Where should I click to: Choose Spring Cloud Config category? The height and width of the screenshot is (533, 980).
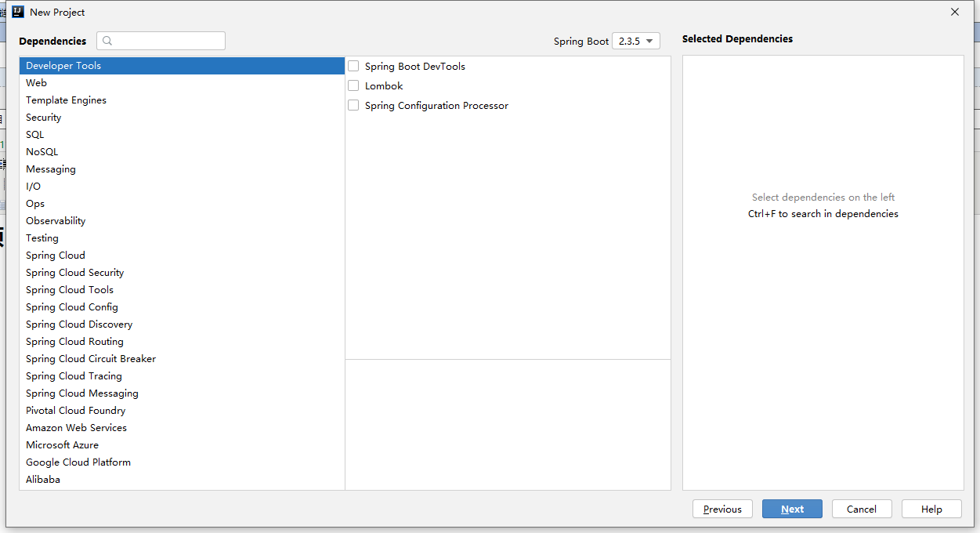(x=182, y=307)
